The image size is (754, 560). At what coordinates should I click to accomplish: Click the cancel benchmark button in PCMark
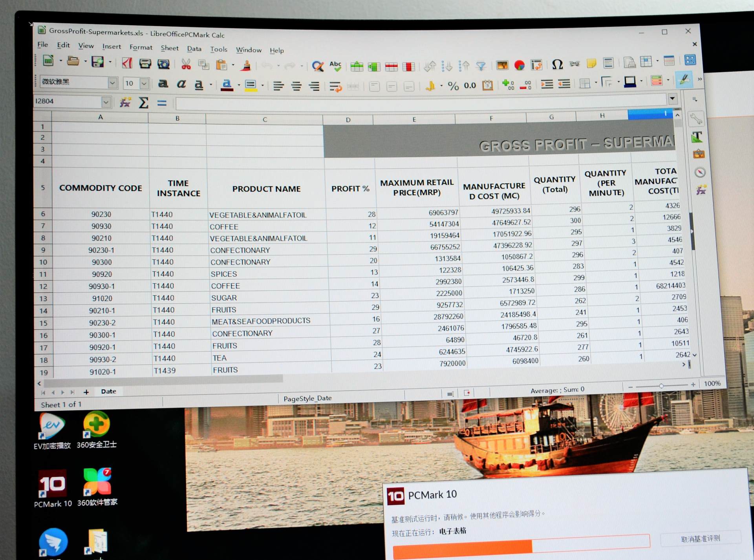[x=700, y=538]
